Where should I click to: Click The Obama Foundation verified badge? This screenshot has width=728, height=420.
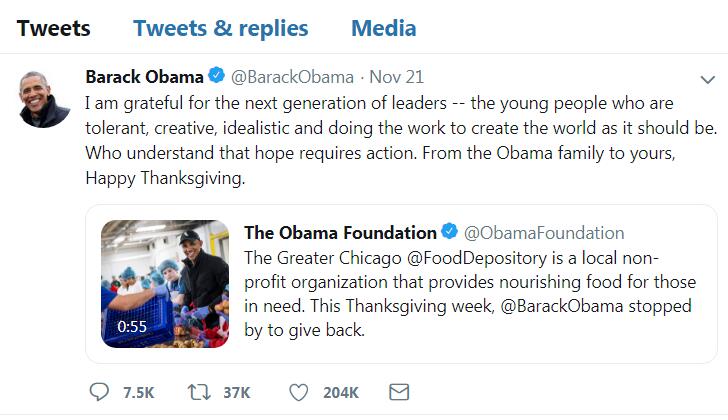pos(449,231)
